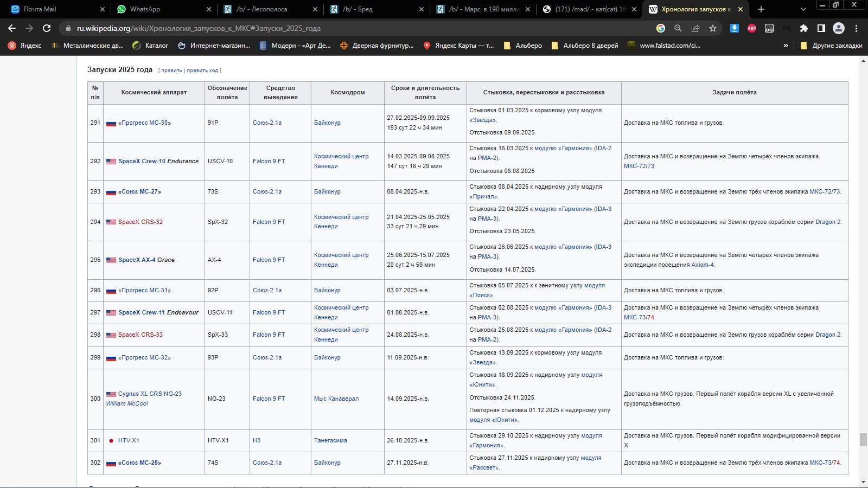Viewport: 868px width, 488px height.
Task: Open the «Прогресс МС-30» spacecraft link
Action: [144, 123]
